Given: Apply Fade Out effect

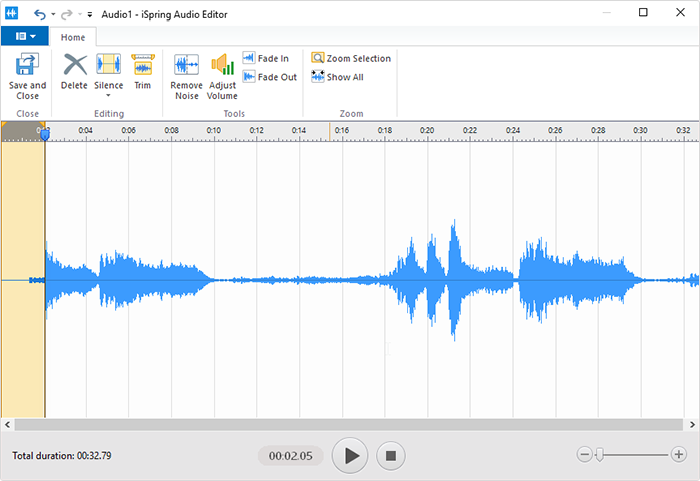Looking at the screenshot, I should pyautogui.click(x=270, y=77).
